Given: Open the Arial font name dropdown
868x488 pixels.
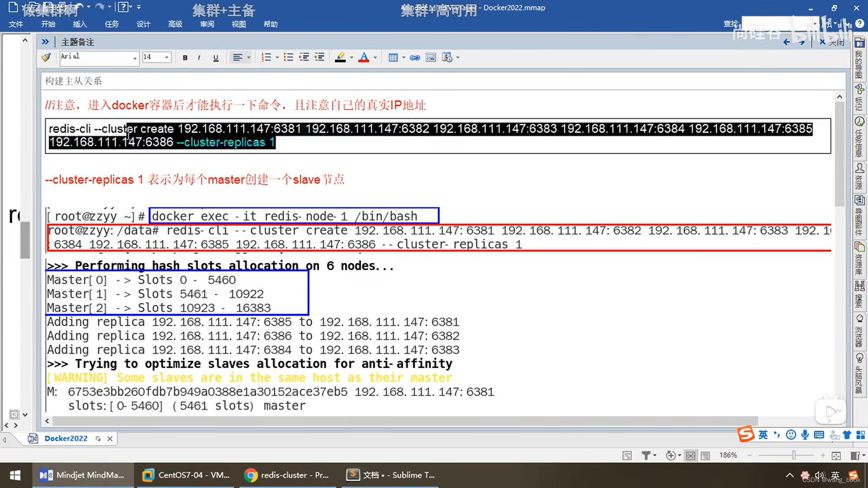Looking at the screenshot, I should click(x=135, y=58).
